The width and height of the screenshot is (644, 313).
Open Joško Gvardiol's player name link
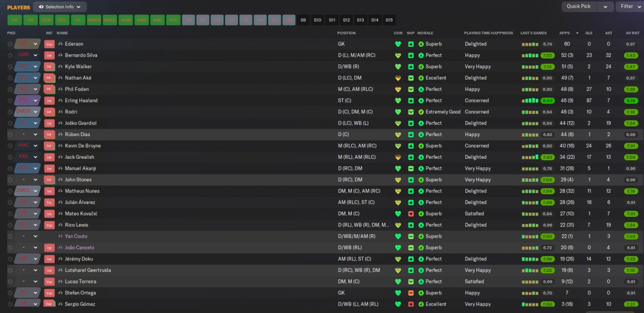click(x=80, y=123)
